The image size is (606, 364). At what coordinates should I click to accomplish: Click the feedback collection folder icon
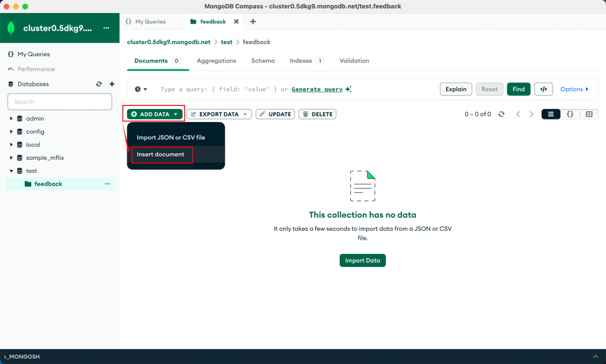tap(28, 184)
